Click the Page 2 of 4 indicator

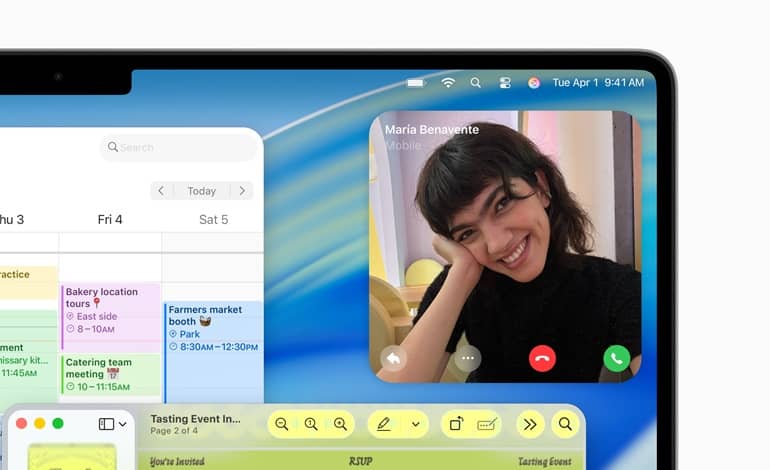tap(174, 431)
